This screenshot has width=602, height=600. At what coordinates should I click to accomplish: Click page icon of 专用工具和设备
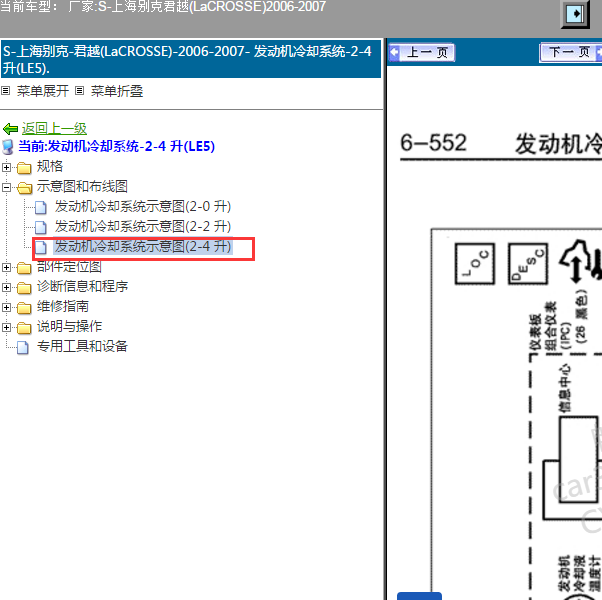coord(23,347)
